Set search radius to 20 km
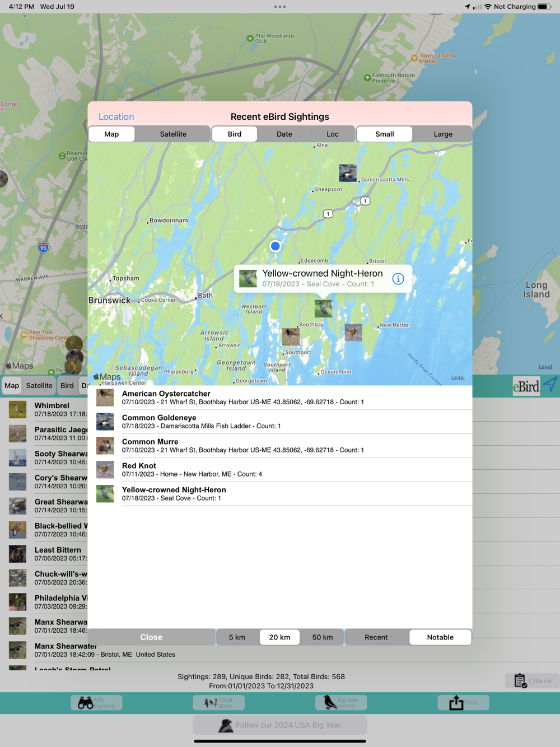 [x=279, y=637]
